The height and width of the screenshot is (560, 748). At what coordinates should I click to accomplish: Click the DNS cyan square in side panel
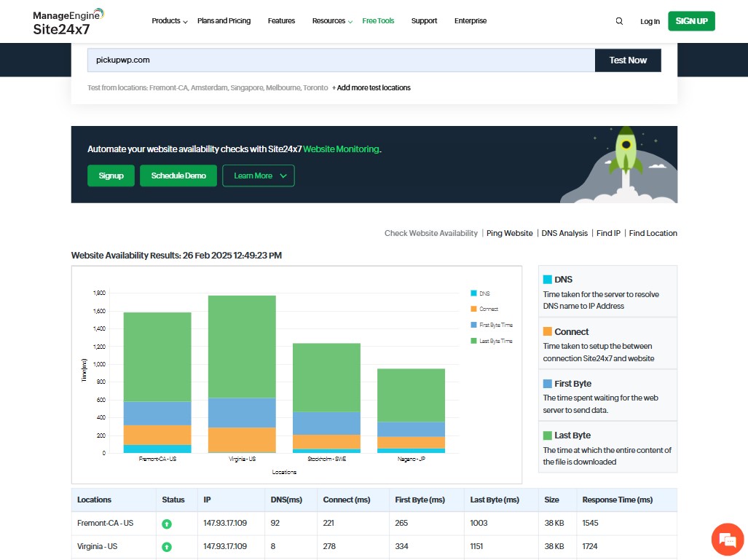click(x=547, y=280)
